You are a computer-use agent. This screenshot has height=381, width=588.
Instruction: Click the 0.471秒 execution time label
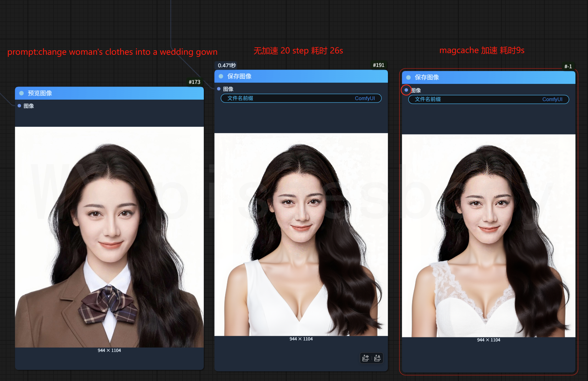(x=227, y=65)
